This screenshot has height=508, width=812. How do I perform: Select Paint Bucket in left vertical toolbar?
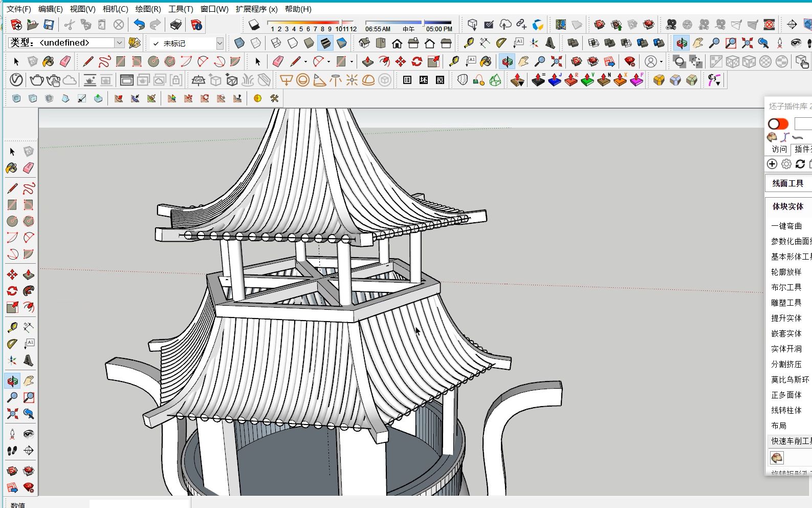pos(12,168)
